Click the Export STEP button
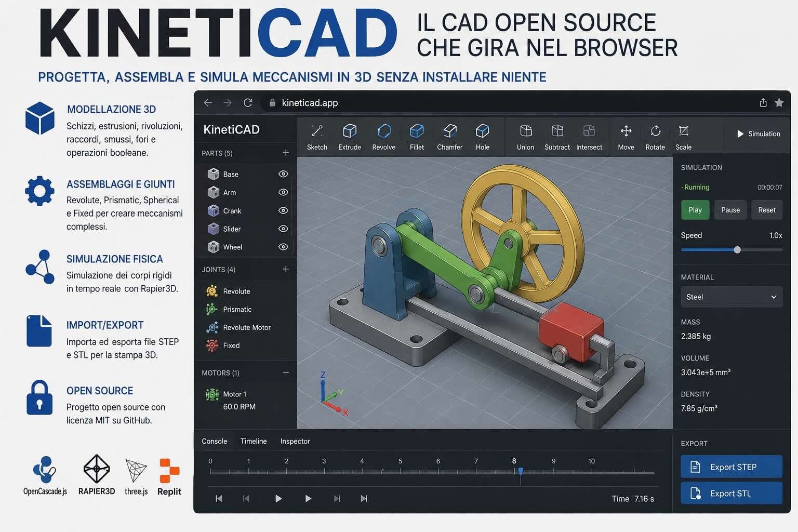The width and height of the screenshot is (798, 532). (731, 467)
